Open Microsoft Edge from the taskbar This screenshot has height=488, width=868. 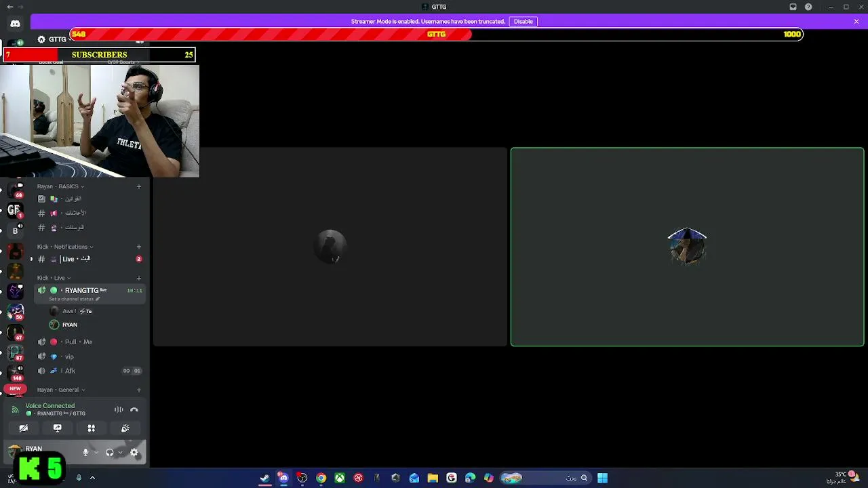pos(471,478)
